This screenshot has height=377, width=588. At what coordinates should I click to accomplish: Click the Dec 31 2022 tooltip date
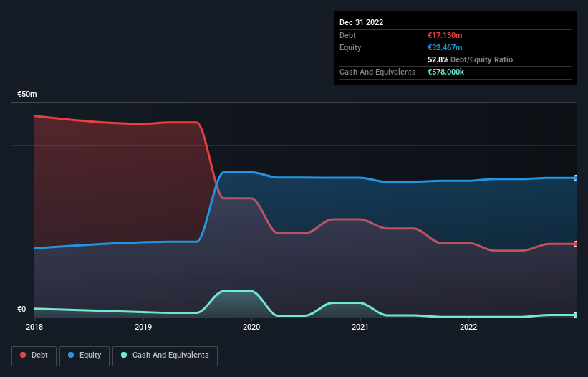[361, 22]
